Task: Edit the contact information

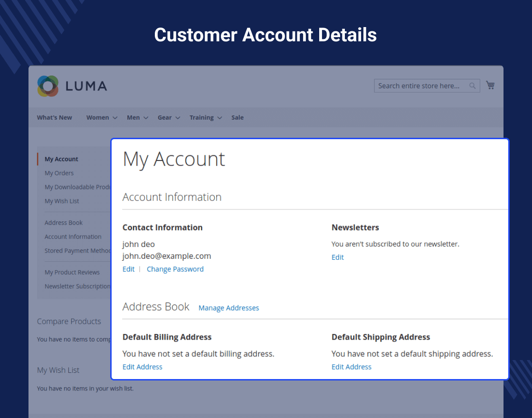Action: [x=129, y=269]
